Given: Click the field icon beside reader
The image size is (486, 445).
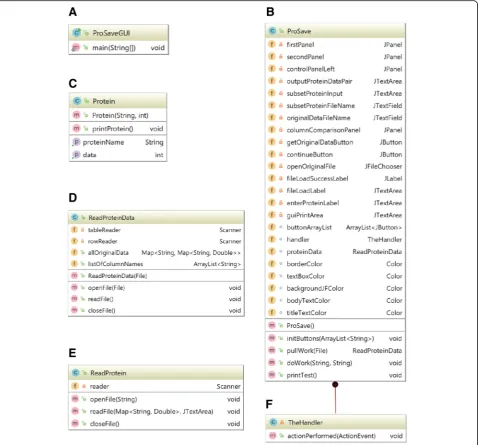Looking at the screenshot, I should coord(75,386).
